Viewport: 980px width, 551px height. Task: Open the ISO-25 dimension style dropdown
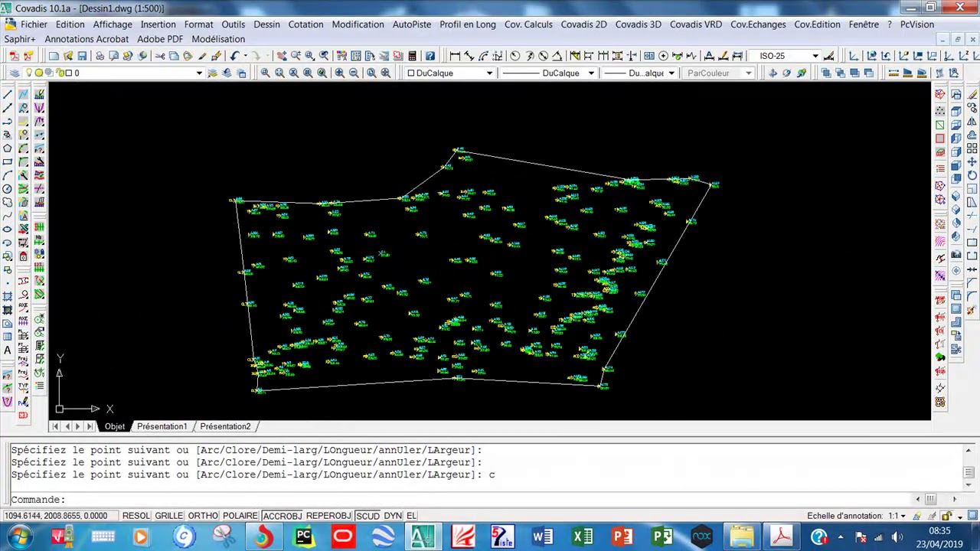click(x=815, y=56)
